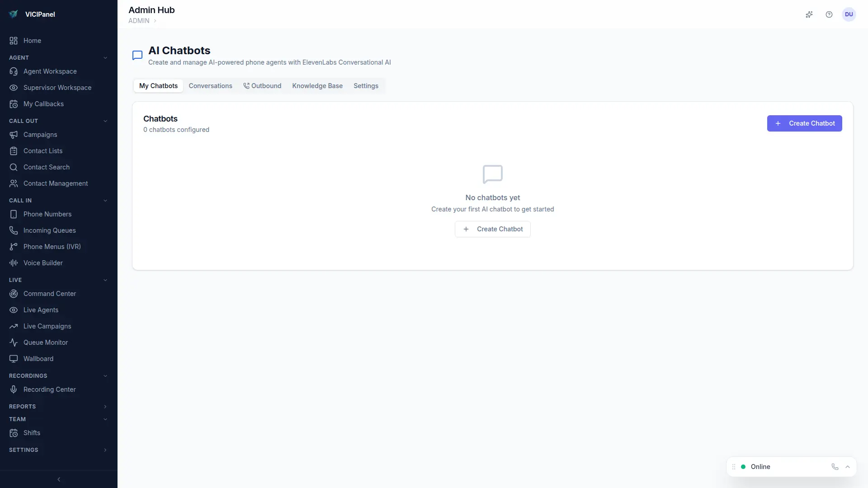Open the DU user avatar menu

pyautogui.click(x=849, y=14)
